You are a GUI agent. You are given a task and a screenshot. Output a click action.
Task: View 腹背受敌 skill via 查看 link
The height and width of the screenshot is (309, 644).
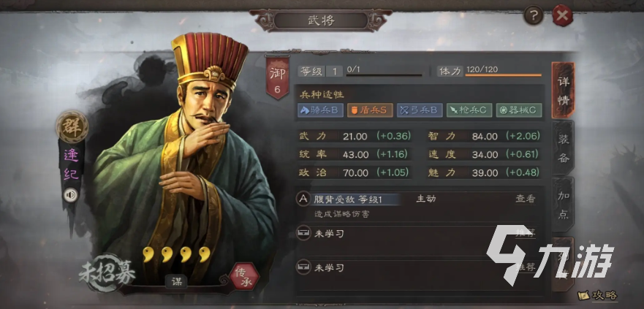[526, 199]
